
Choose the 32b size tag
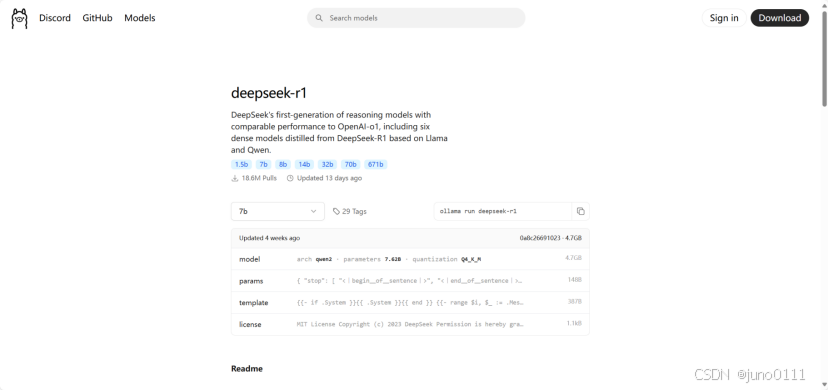click(x=328, y=164)
